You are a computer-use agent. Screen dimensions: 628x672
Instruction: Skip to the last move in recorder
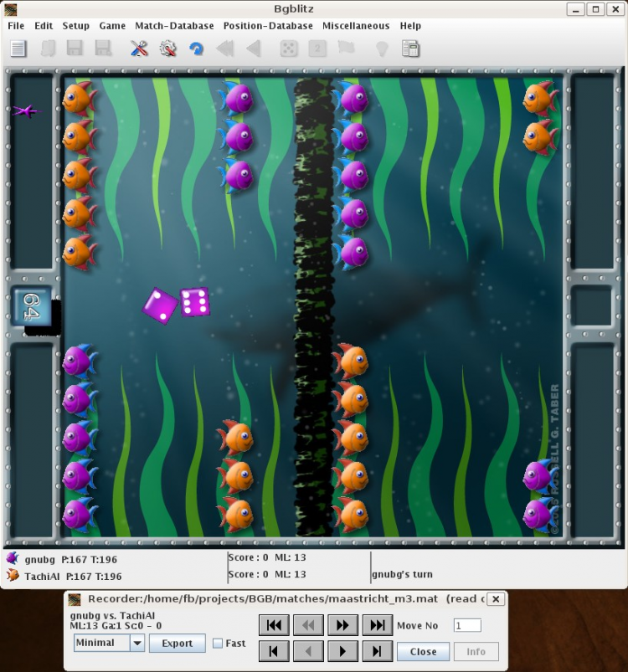(377, 624)
